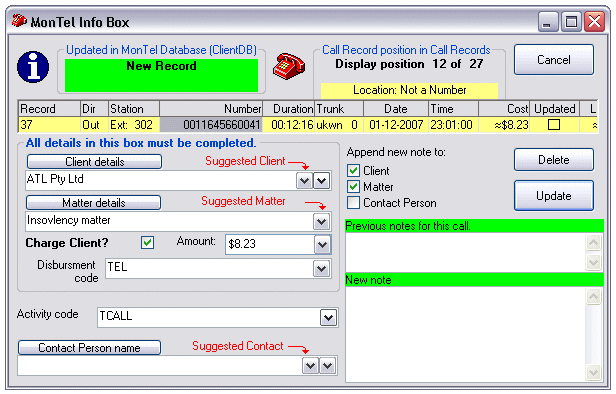The height and width of the screenshot is (394, 616).
Task: Click the Station column header
Action: [x=134, y=108]
